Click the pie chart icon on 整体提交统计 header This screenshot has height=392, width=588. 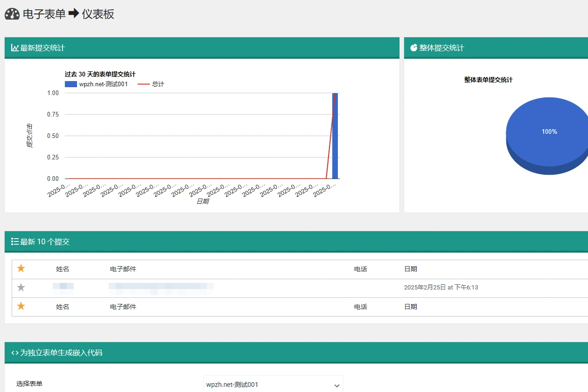click(413, 48)
